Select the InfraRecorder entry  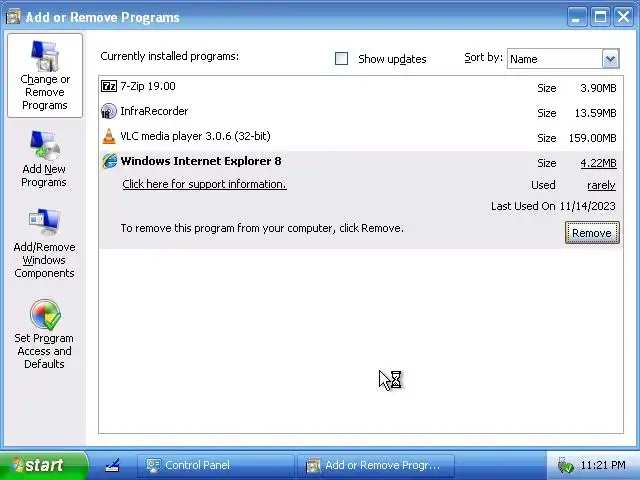coord(361,112)
